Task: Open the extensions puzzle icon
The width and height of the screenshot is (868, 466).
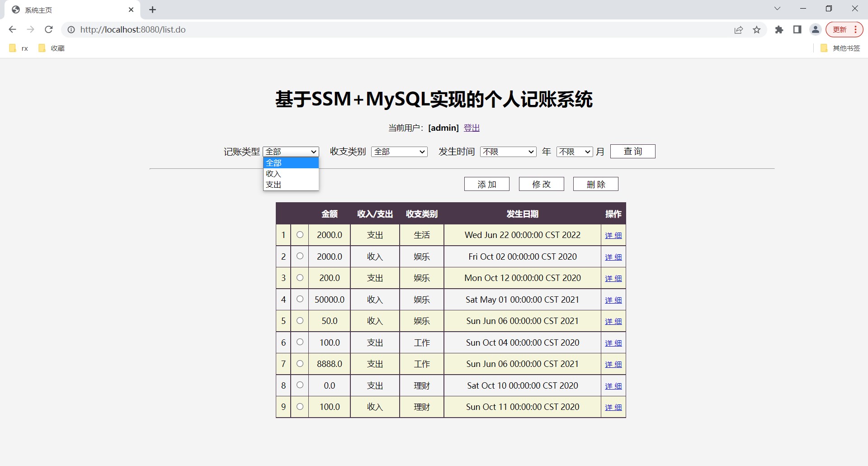Action: [779, 29]
